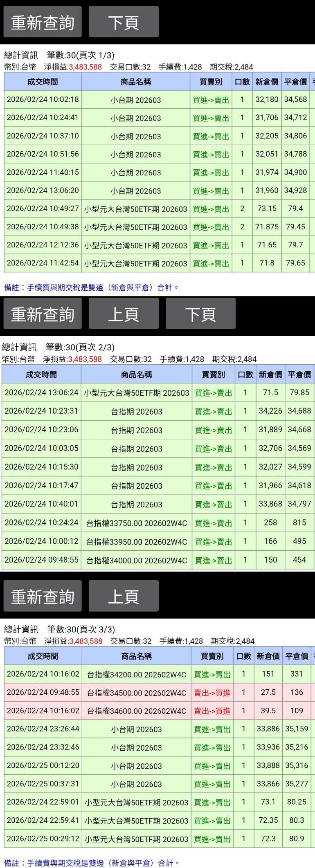Click 上頁 button above the page 2/3 table
The image size is (315, 868).
click(x=124, y=314)
